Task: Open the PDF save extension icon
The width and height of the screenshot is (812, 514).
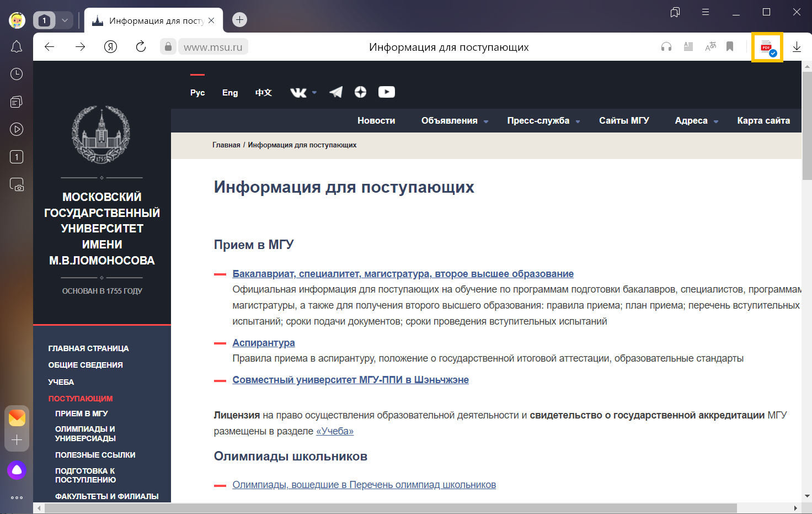Action: tap(767, 47)
